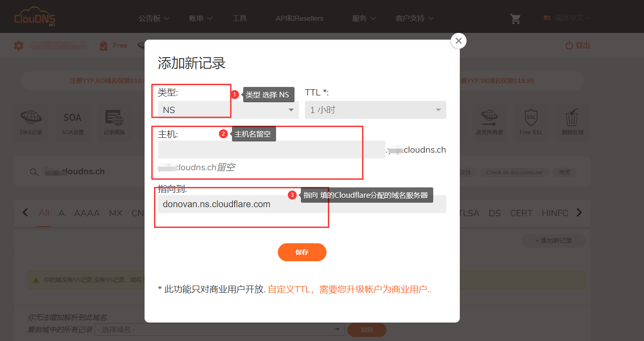The width and height of the screenshot is (644, 341).
Task: Click the 添加新记录 button behind dialog
Action: (553, 241)
